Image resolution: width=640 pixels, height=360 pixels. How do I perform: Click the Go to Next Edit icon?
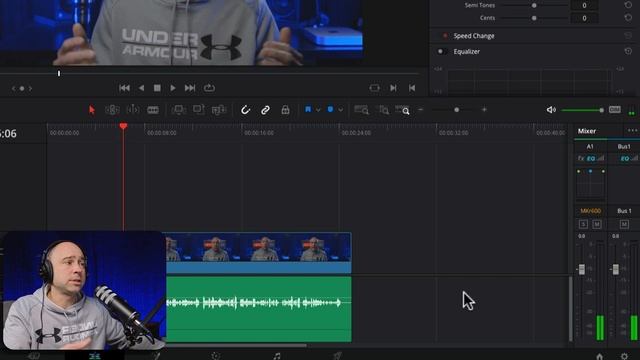[393, 88]
